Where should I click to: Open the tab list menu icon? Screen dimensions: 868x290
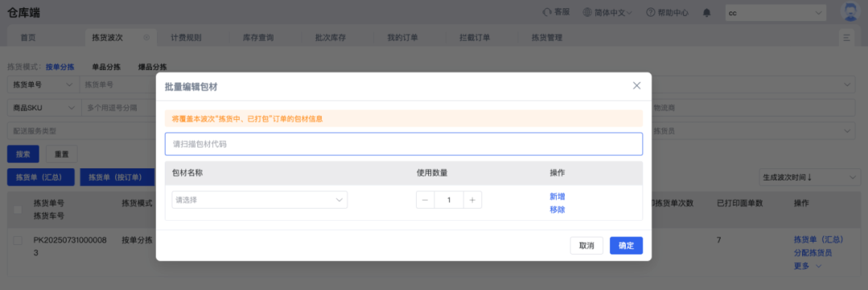846,38
